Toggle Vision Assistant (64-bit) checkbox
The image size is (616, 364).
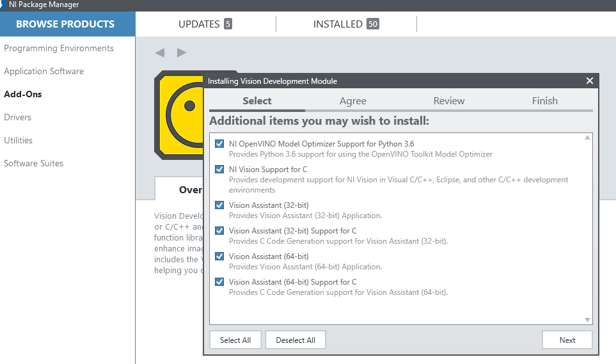pos(219,257)
